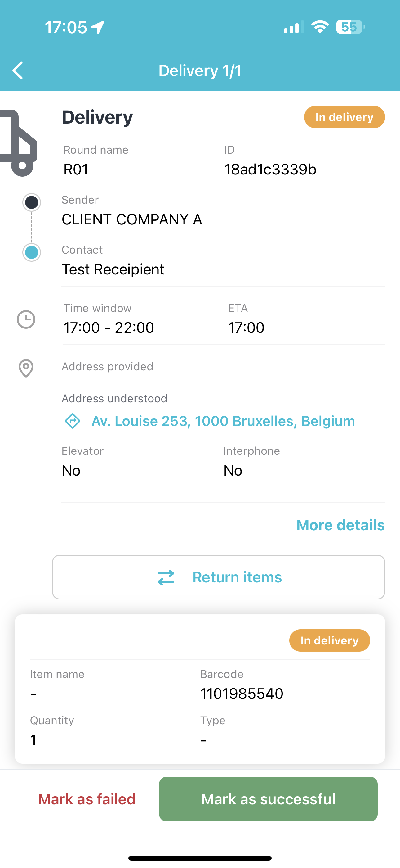
Task: Tap the blue contact dot marker
Action: tap(32, 252)
